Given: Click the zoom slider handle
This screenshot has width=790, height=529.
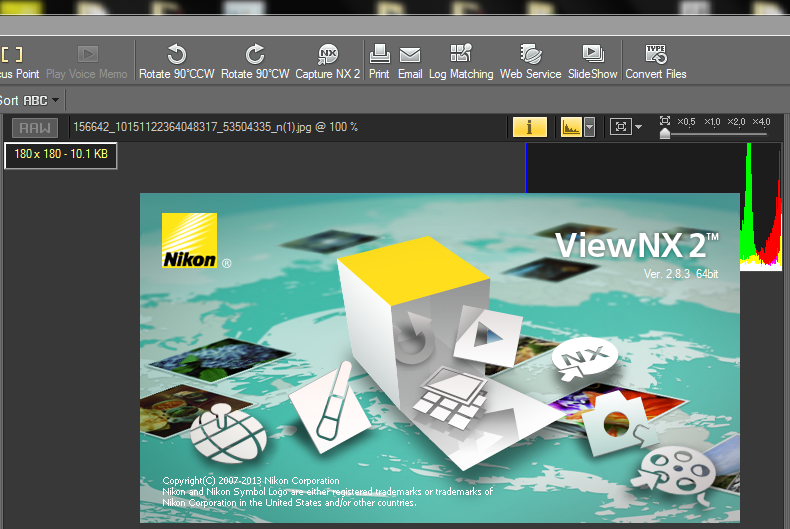Looking at the screenshot, I should click(x=665, y=133).
